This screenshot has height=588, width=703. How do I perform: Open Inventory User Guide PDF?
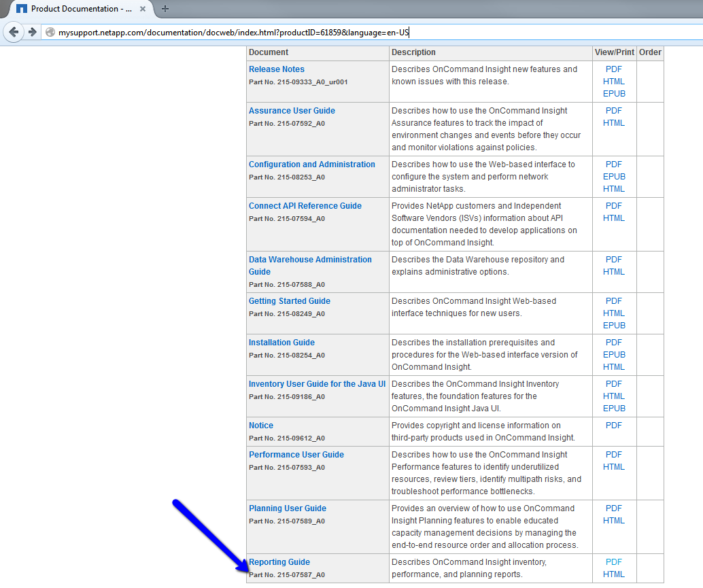pyautogui.click(x=614, y=384)
